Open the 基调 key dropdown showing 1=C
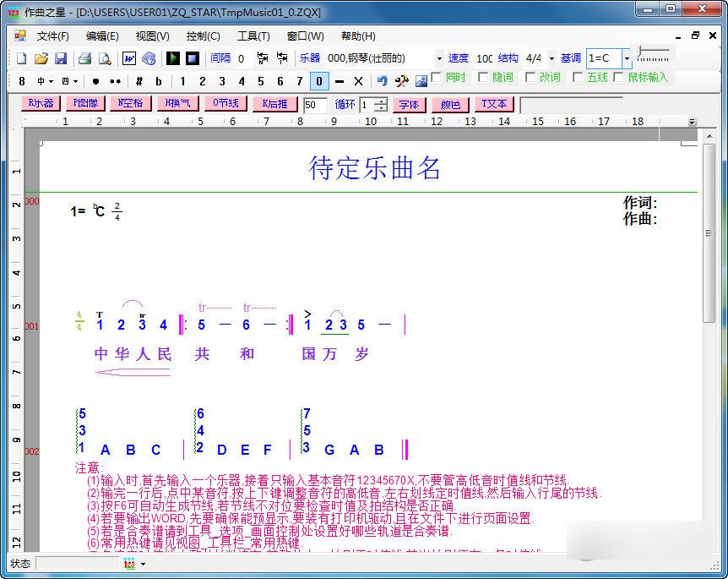The image size is (728, 579). [627, 58]
